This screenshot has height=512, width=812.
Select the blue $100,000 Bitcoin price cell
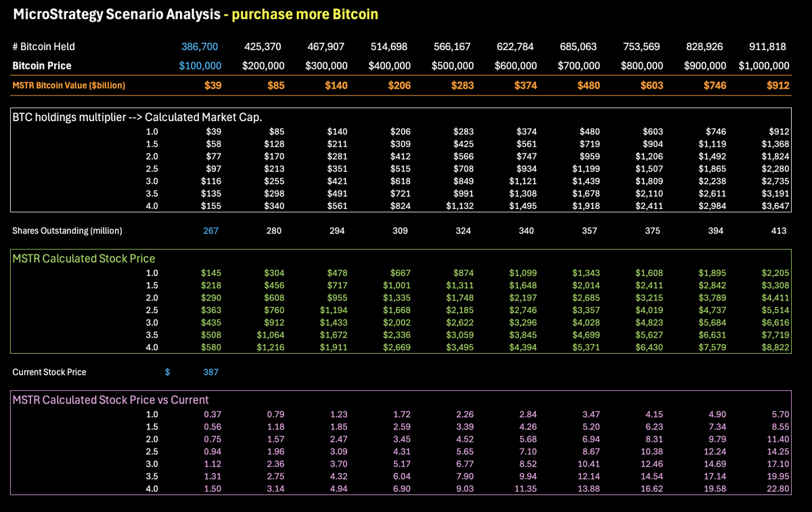tap(199, 66)
